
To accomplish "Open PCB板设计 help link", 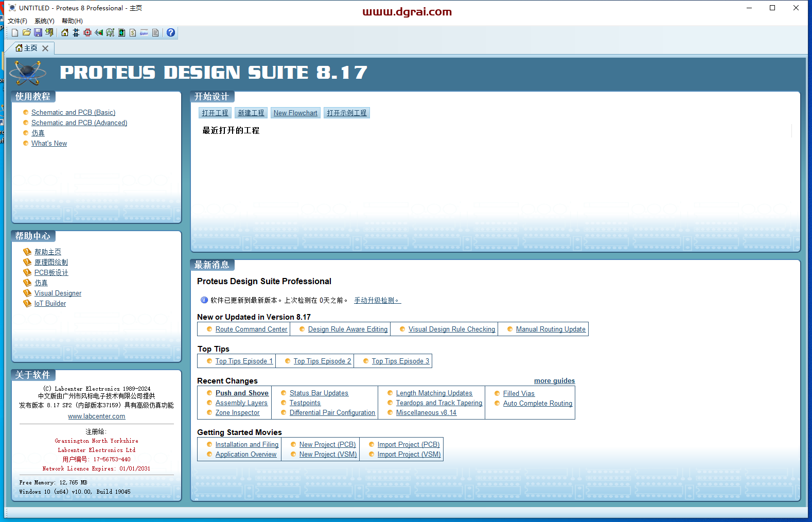I will coord(51,273).
